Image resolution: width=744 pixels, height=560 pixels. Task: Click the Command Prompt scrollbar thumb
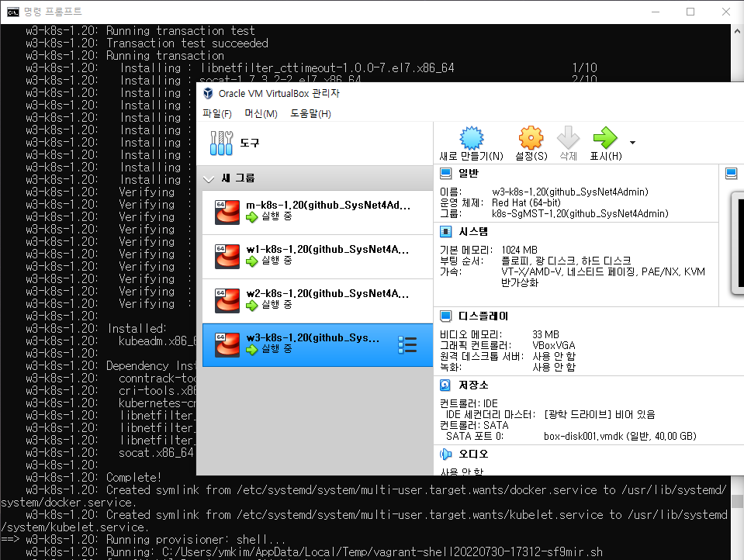point(737,501)
